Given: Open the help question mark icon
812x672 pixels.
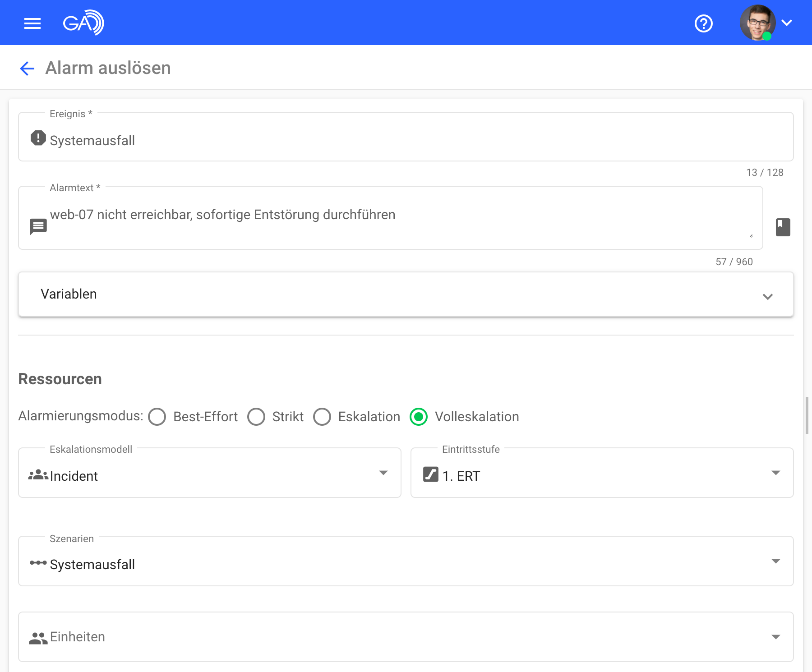Looking at the screenshot, I should pyautogui.click(x=703, y=23).
